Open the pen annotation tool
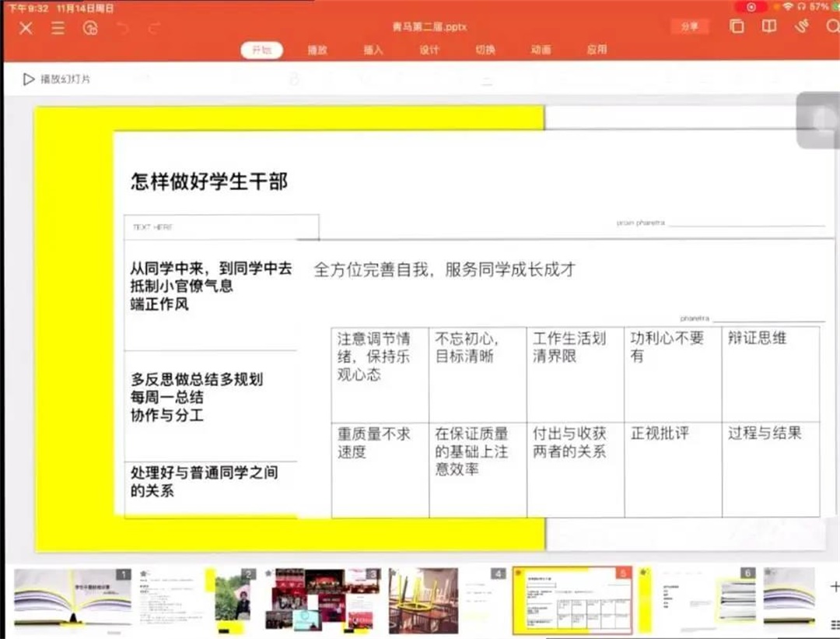Screen dimensions: 840x639 802,26
